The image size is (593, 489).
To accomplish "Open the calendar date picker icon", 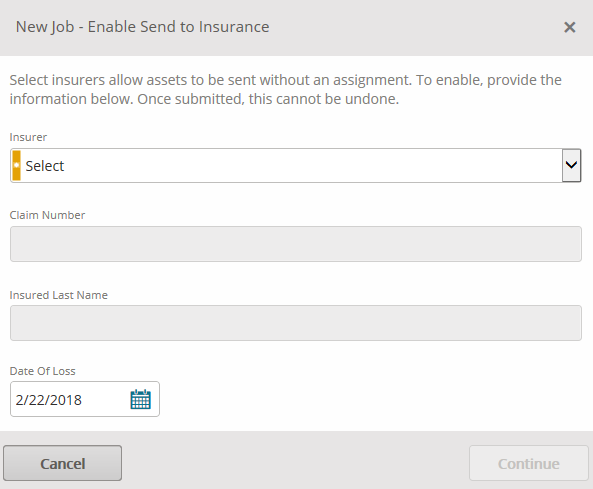I will 141,399.
